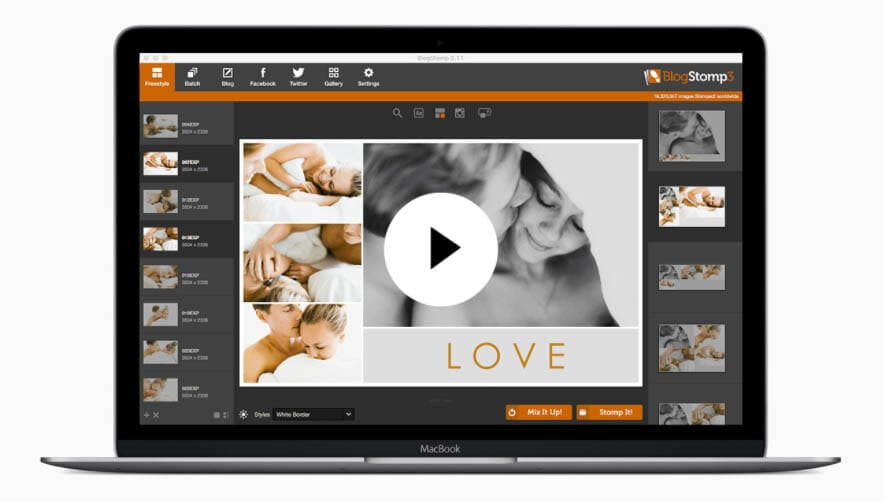Image resolution: width=884 pixels, height=502 pixels.
Task: Select the third wide layout preview on the right
Action: [x=692, y=277]
